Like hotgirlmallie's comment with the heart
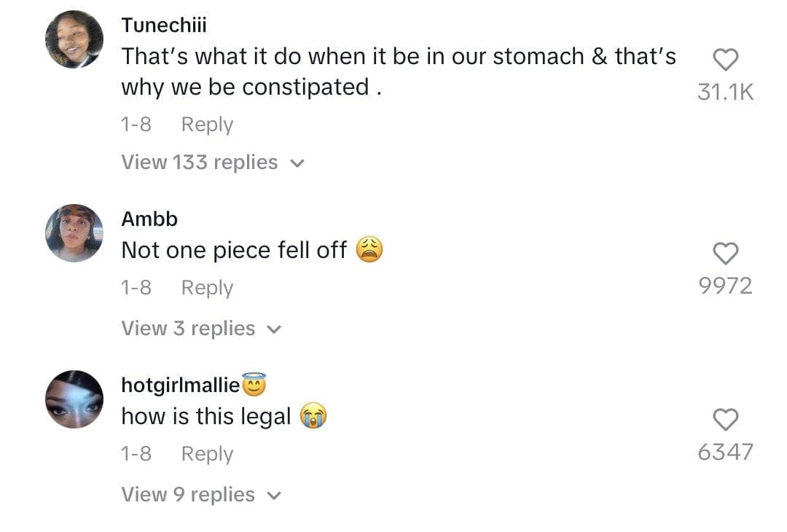This screenshot has width=787, height=532. (x=725, y=419)
